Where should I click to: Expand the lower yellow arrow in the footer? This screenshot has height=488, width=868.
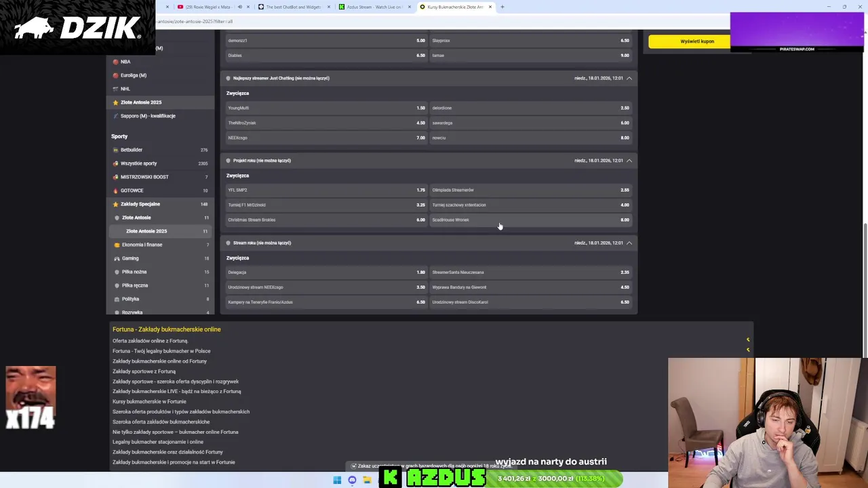tap(748, 350)
